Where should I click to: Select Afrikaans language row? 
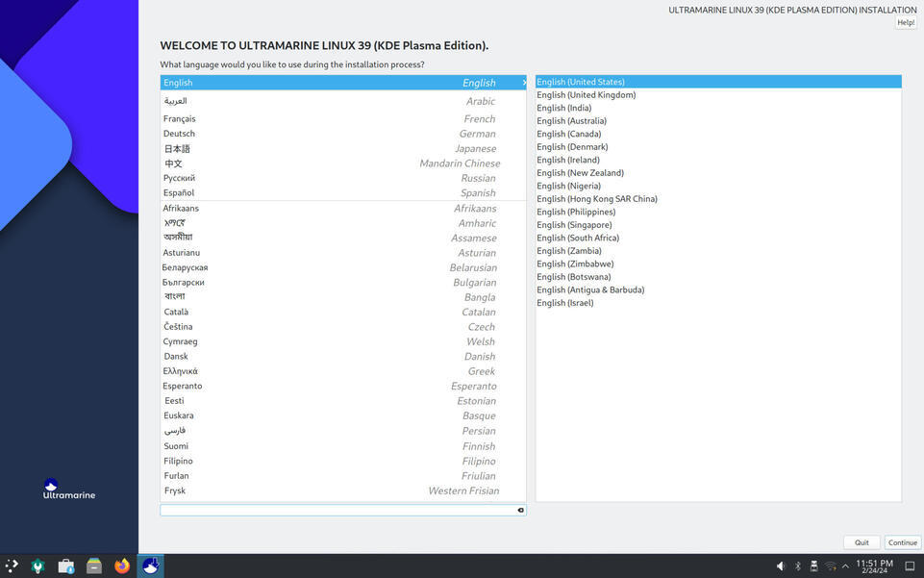[x=343, y=209]
